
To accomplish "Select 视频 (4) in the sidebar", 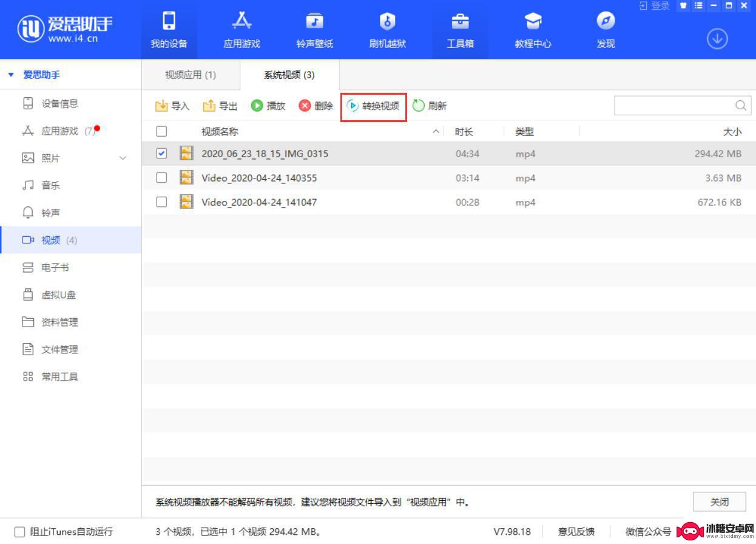I will (x=70, y=240).
